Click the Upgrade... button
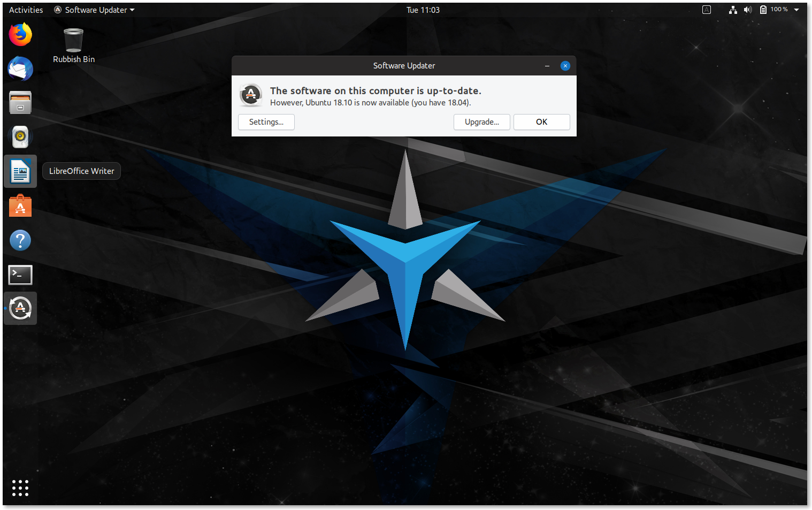This screenshot has width=812, height=510. click(482, 122)
